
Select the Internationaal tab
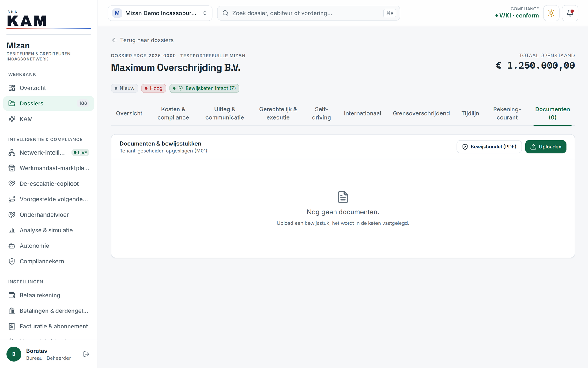coord(362,113)
